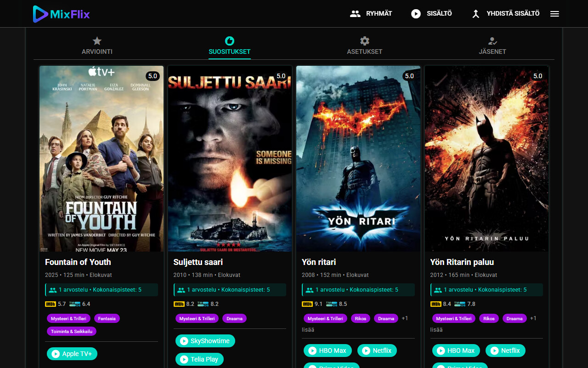Click the Suositukset thumbs-up icon
This screenshot has width=588, height=368.
pos(230,41)
